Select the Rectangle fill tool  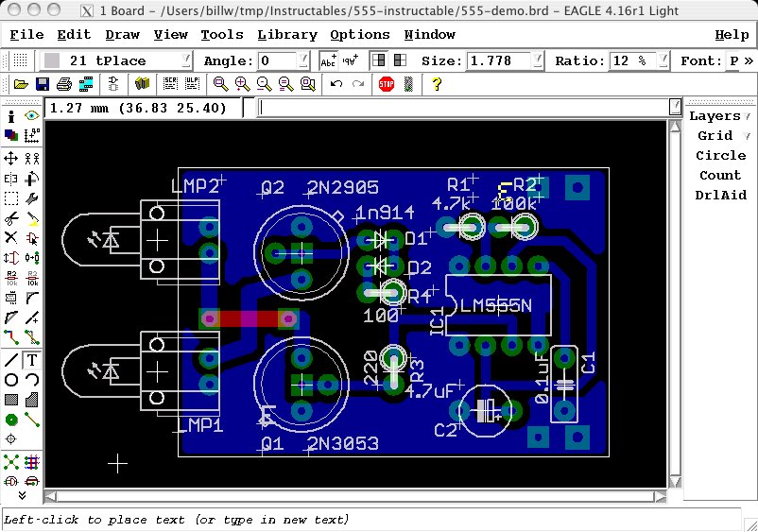(11, 400)
